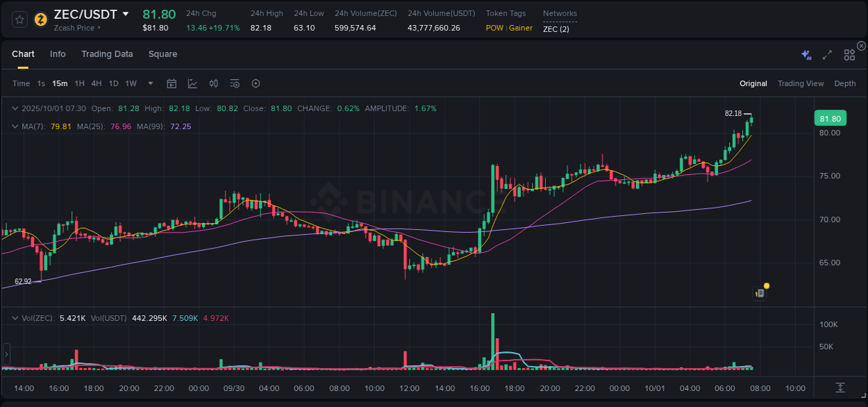Screen dimensions: 868x407
Task: Select the candlestick comparison icon
Action: 213,83
